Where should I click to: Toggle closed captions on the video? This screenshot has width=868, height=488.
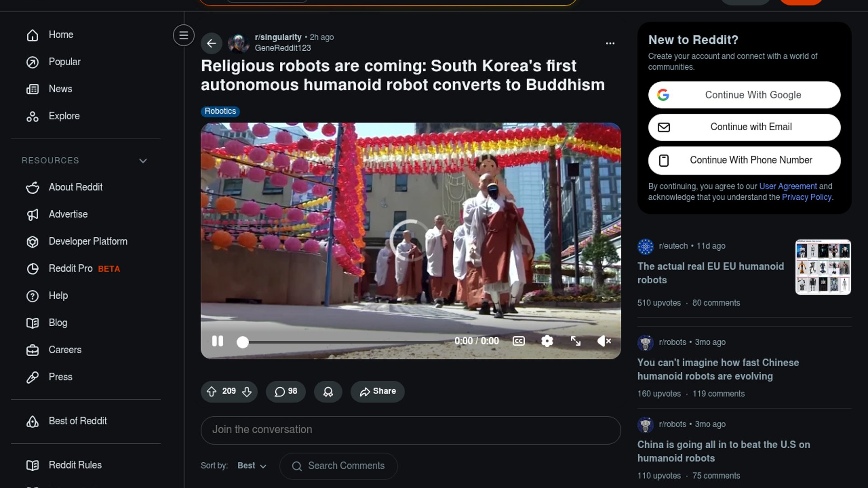click(519, 341)
